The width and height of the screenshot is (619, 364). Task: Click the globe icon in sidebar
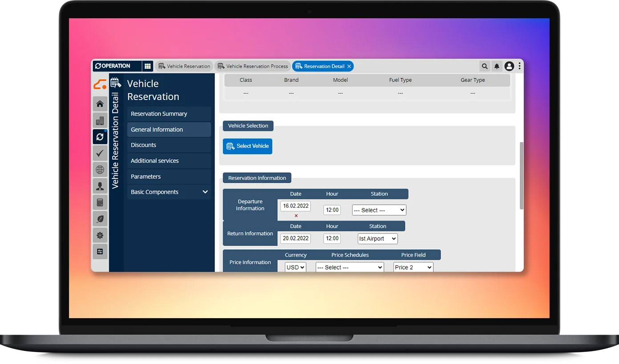[100, 170]
